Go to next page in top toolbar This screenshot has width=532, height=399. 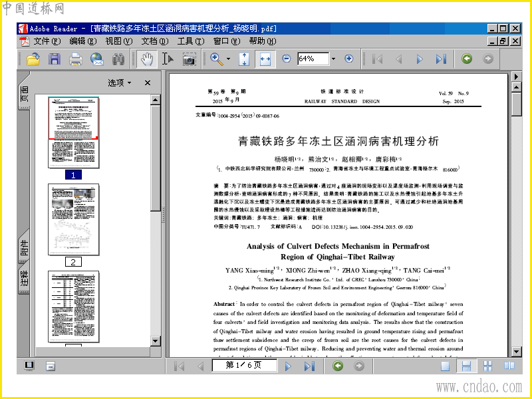pyautogui.click(x=420, y=59)
